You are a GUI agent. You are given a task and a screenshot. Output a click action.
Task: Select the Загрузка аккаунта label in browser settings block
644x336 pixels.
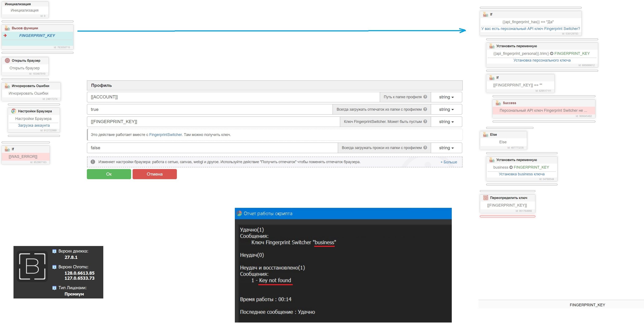pos(34,125)
